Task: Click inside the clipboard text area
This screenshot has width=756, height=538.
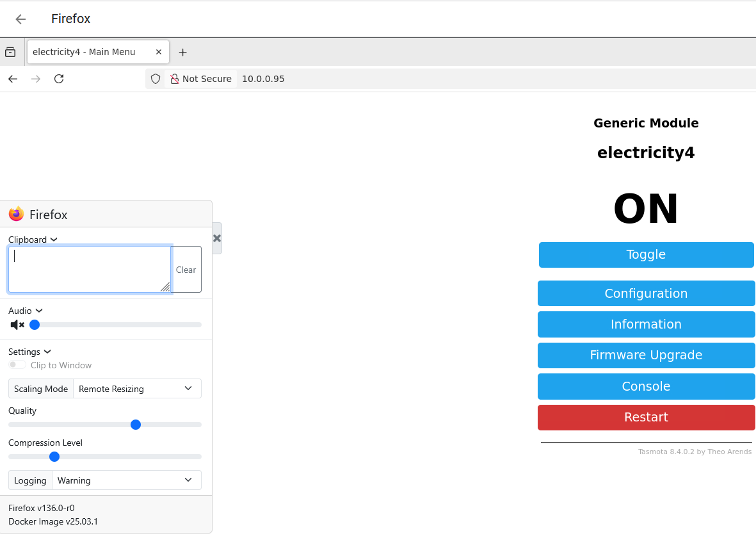Action: pyautogui.click(x=90, y=269)
